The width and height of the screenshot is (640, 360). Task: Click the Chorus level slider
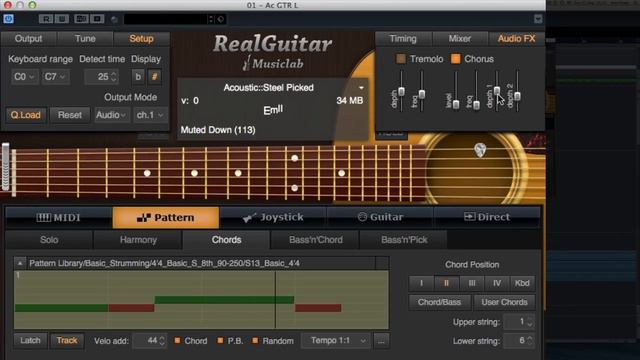coord(456,104)
